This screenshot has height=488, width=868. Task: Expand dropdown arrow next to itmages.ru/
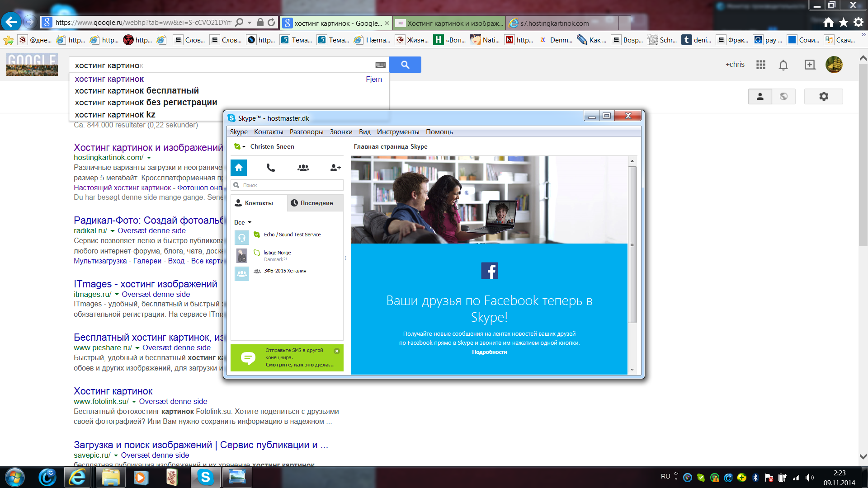pyautogui.click(x=117, y=295)
